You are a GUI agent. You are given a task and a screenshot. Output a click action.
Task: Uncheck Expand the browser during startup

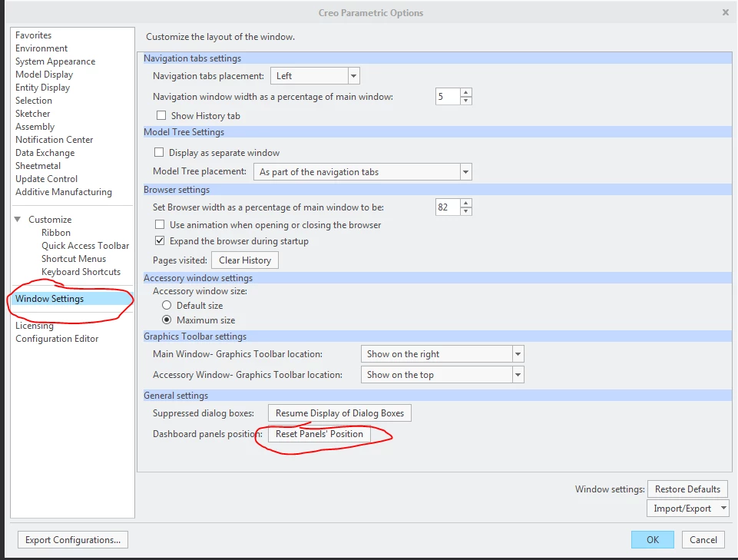(160, 240)
